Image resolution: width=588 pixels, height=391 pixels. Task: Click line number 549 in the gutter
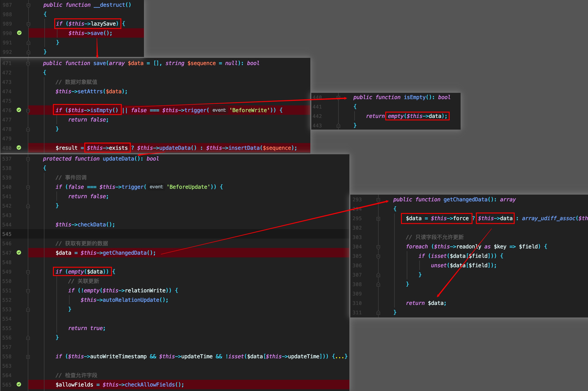[7, 272]
